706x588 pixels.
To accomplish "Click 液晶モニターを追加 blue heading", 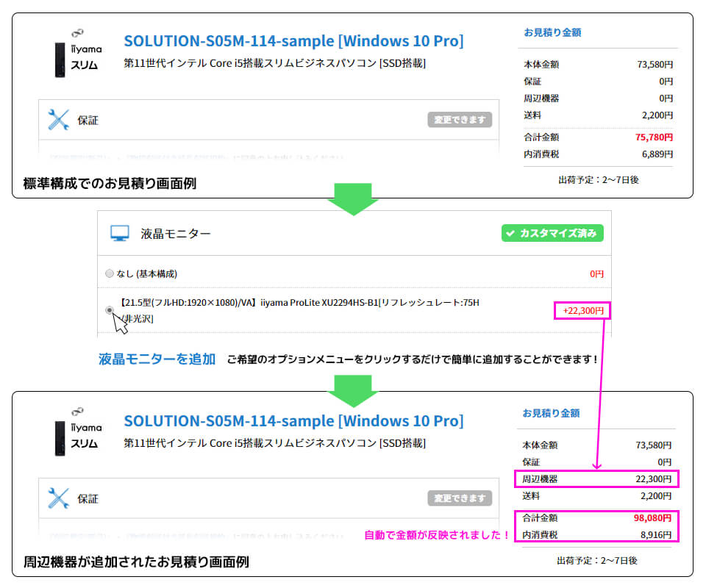I will coord(157,359).
